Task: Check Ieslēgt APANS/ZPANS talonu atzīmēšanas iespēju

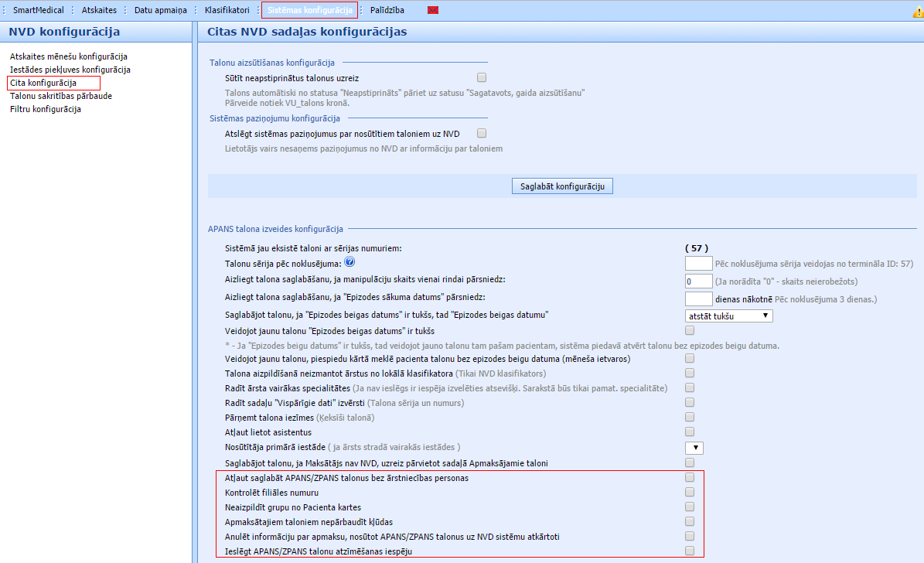Action: [x=690, y=551]
